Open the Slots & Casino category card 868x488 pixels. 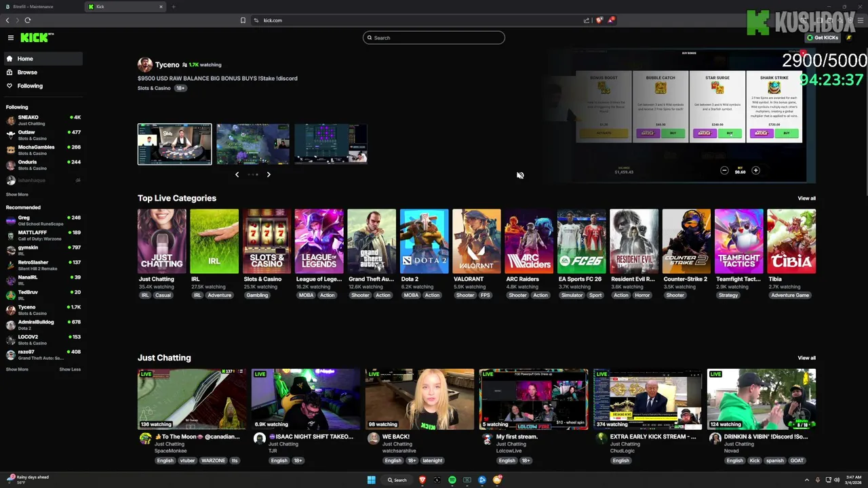[x=267, y=241]
